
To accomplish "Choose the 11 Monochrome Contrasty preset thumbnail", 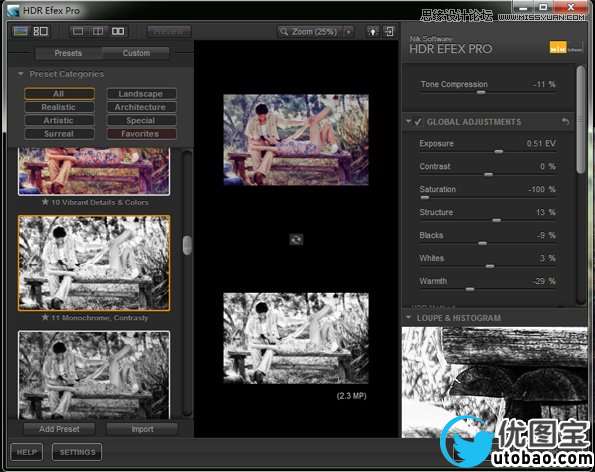I will pyautogui.click(x=94, y=263).
